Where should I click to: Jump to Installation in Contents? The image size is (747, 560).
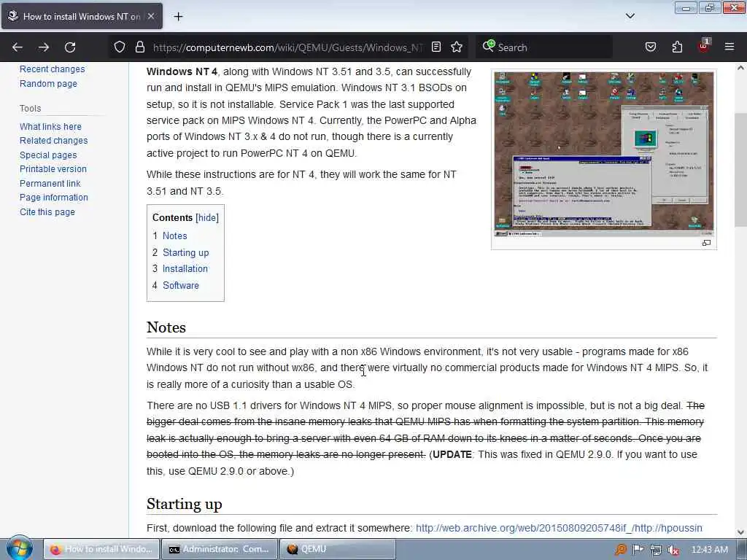pos(185,268)
